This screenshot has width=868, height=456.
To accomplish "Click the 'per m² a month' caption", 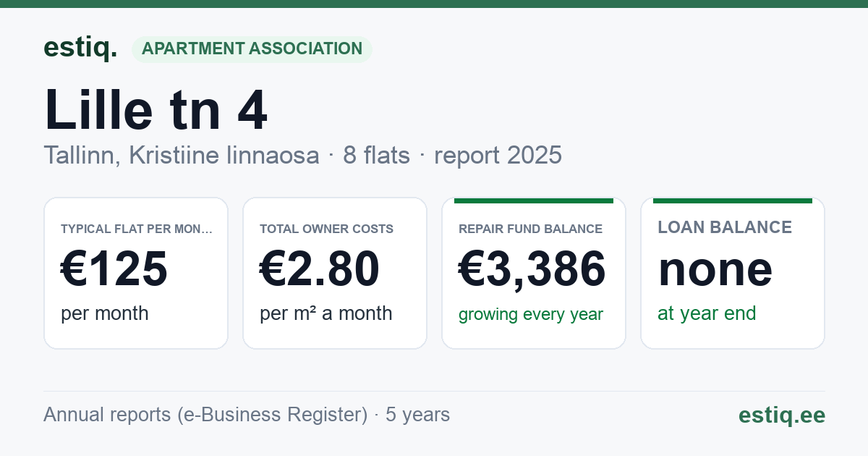I will 325,313.
